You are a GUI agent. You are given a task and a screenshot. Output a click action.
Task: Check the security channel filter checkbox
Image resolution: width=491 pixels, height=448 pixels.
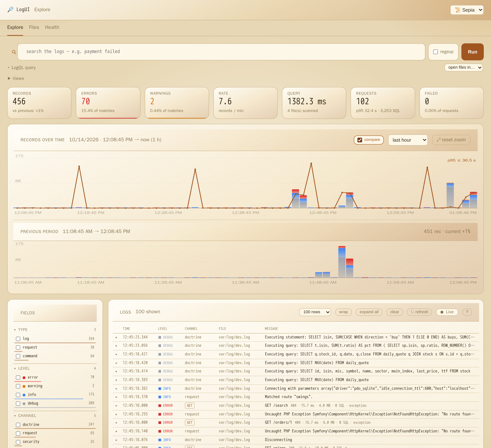point(18,442)
